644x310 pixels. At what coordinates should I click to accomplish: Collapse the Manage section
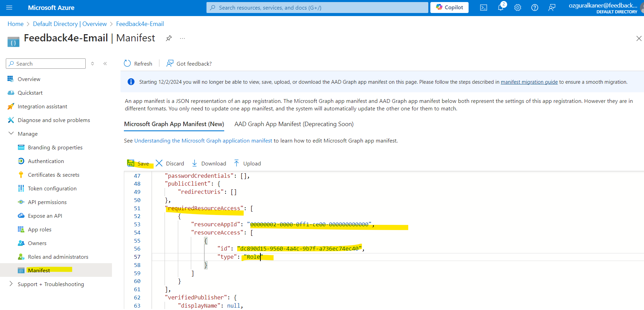pos(11,134)
